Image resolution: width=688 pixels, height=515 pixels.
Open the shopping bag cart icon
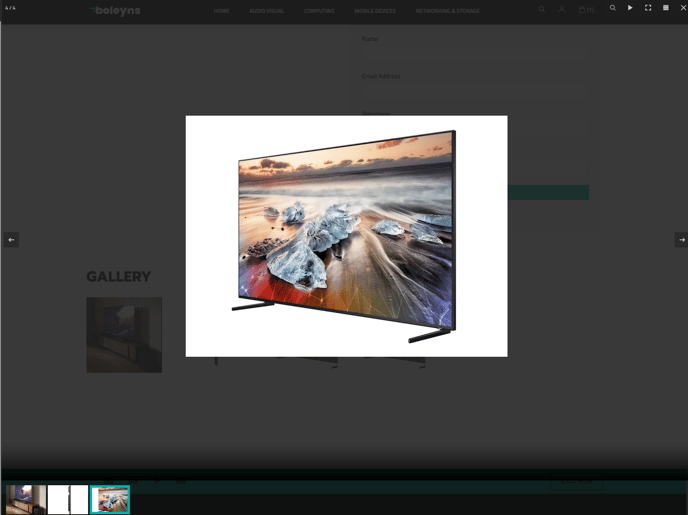(586, 10)
